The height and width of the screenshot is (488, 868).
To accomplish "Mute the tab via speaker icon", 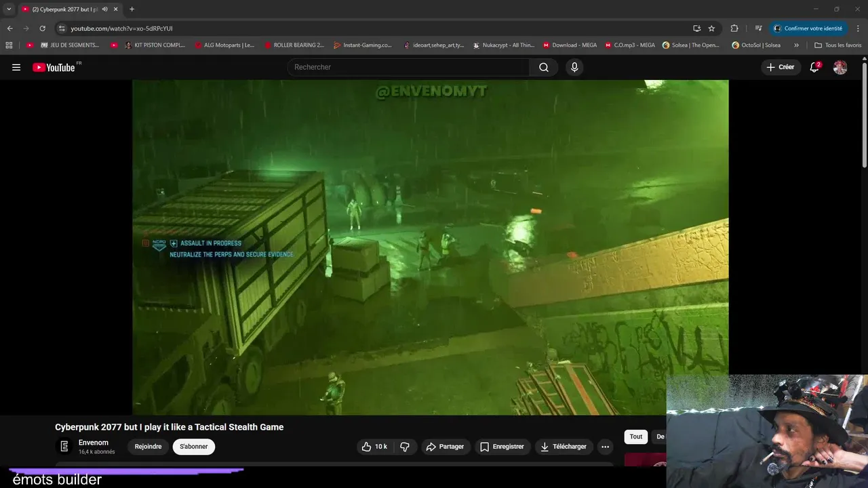I will (x=105, y=9).
